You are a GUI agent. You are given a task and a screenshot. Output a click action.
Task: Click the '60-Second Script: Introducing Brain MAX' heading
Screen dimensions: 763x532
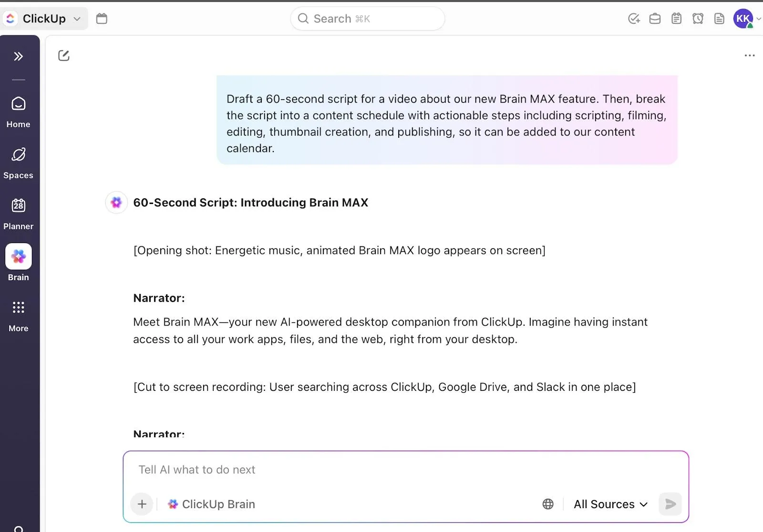tap(250, 203)
